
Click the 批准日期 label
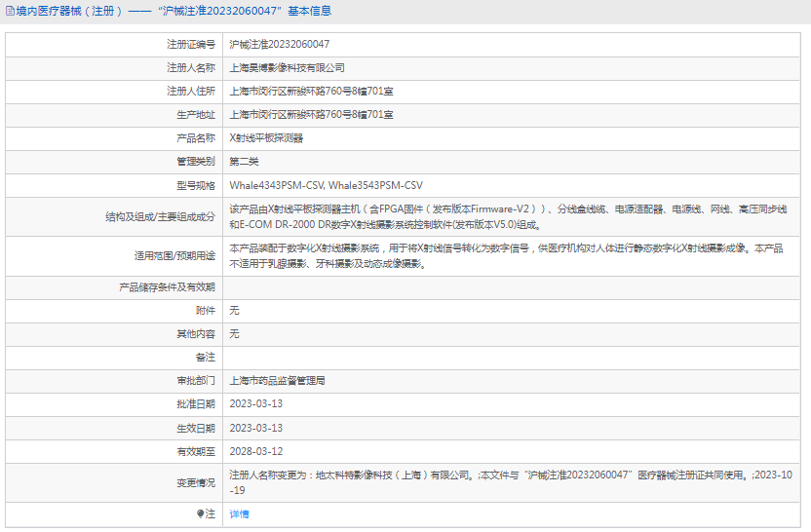[x=196, y=404]
